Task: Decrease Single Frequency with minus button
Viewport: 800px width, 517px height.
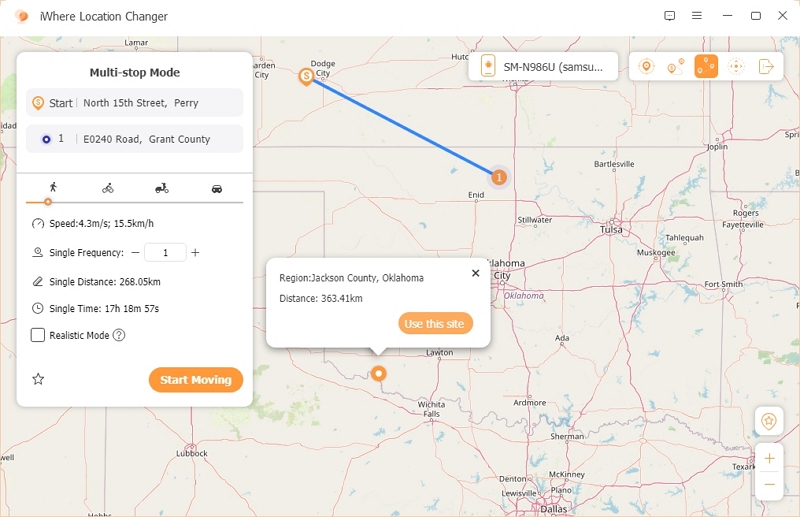Action: pyautogui.click(x=135, y=253)
